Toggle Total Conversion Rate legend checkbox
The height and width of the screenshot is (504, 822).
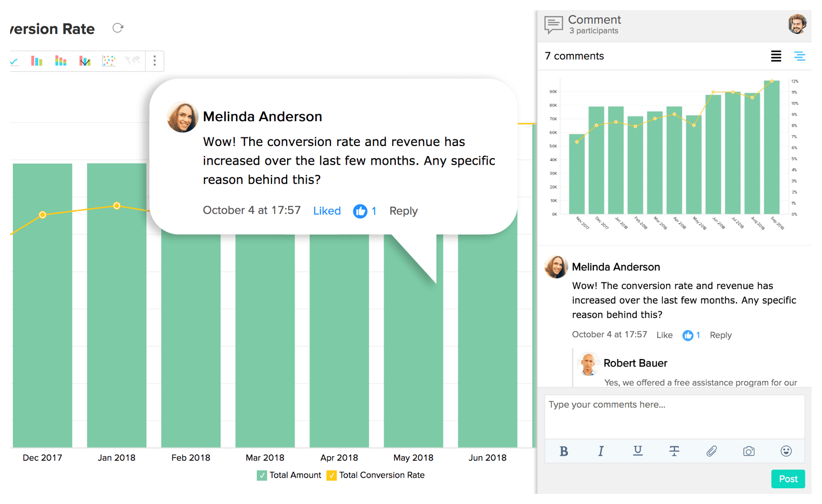click(331, 475)
